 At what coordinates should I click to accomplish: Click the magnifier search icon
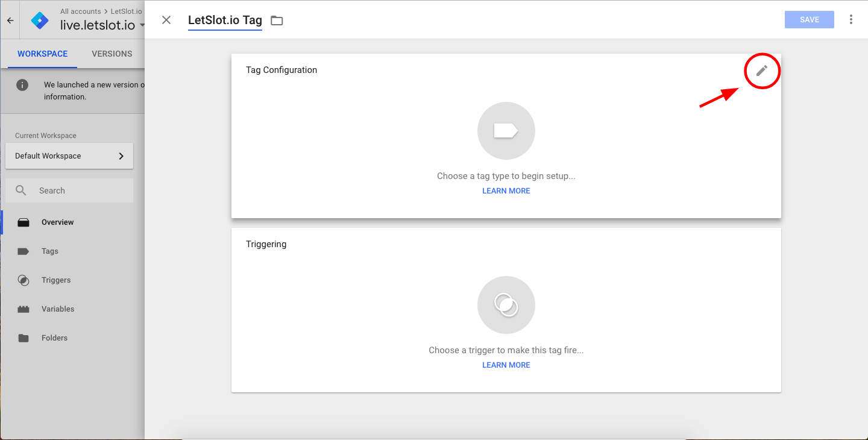21,190
